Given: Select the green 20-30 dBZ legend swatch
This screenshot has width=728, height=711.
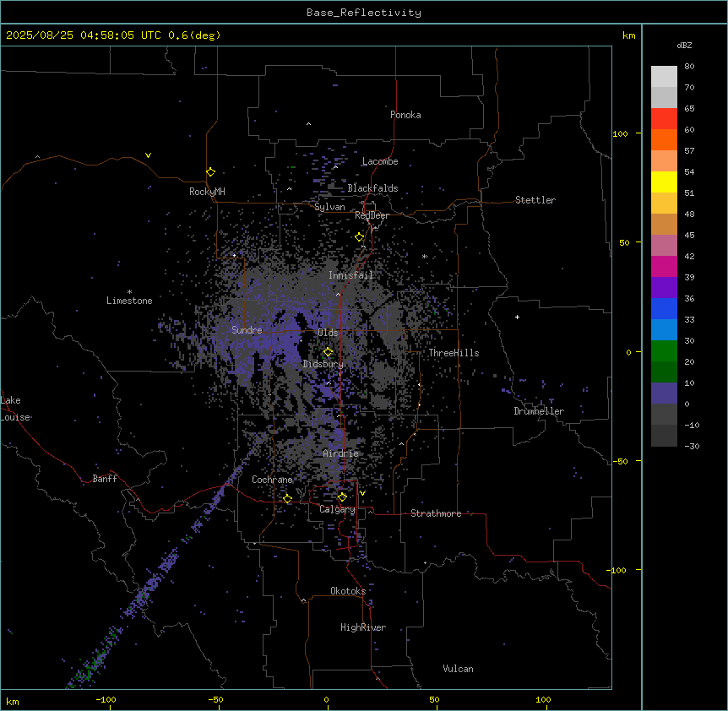Looking at the screenshot, I should coord(664,351).
